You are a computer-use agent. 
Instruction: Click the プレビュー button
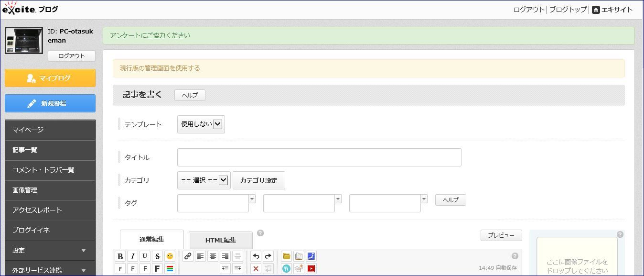pyautogui.click(x=501, y=235)
